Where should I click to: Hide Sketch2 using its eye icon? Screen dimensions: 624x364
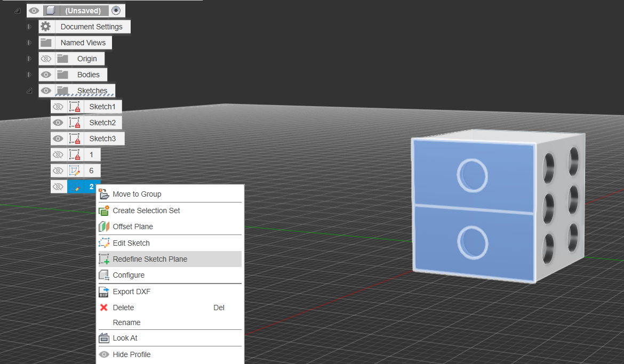tap(59, 123)
